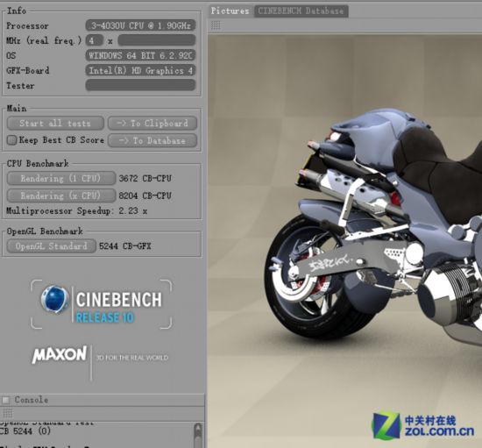Click the grip icon under Pictures tab
This screenshot has height=448, width=482.
coord(216,25)
